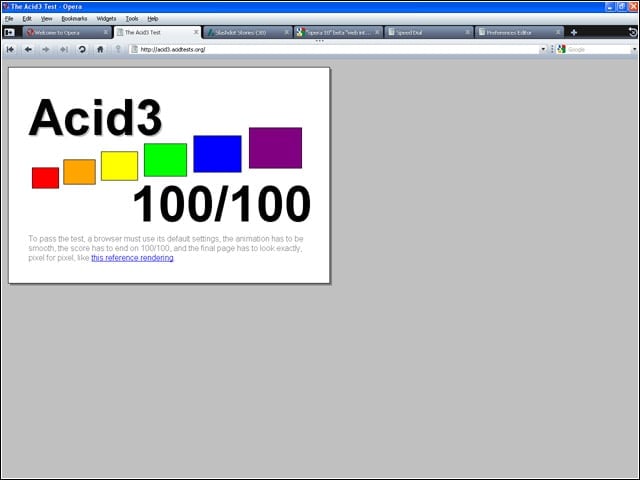Switch to Slashdot Stories tab
The image size is (640, 480).
[x=248, y=32]
